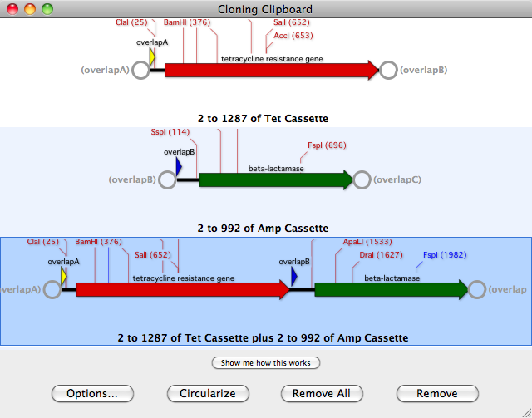532x418 pixels.
Task: Click the Remove button
Action: point(437,393)
